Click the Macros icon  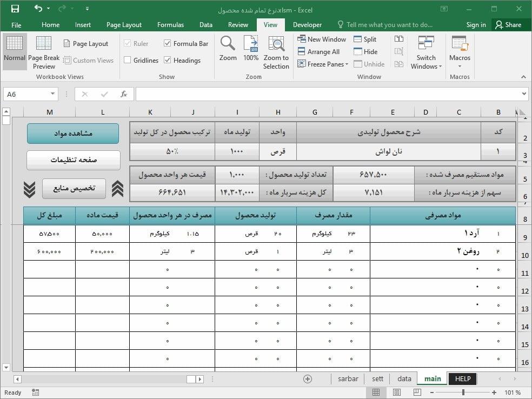(460, 44)
